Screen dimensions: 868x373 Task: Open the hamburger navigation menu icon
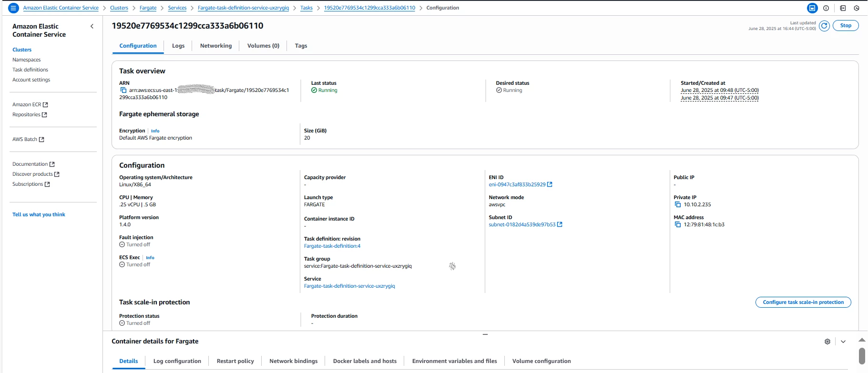pos(14,8)
